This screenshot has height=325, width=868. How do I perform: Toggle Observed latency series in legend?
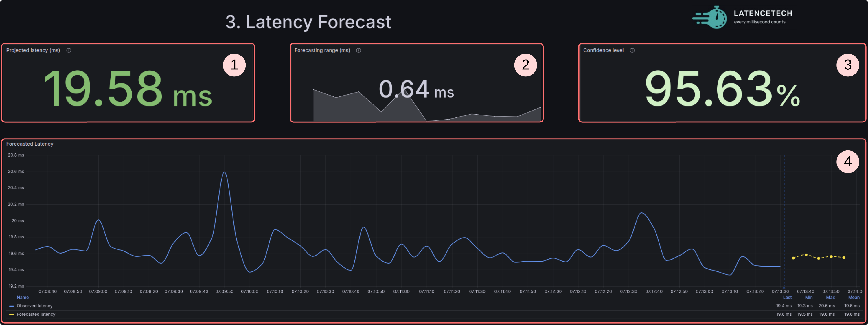tap(35, 306)
